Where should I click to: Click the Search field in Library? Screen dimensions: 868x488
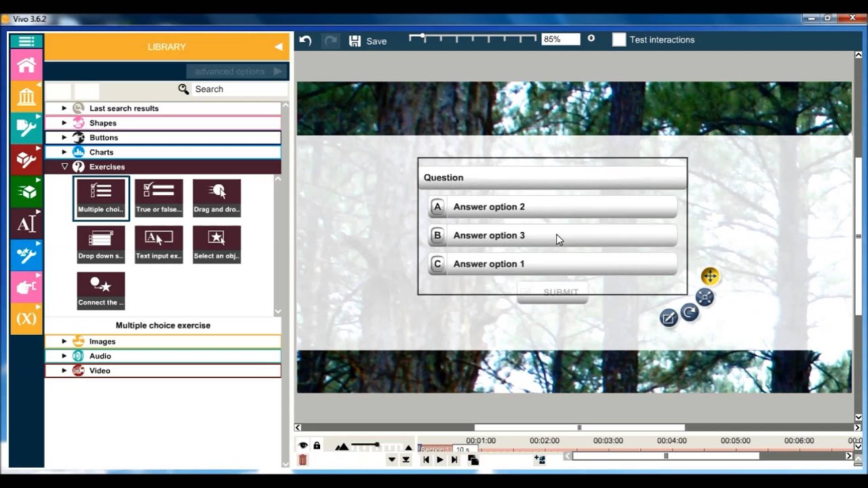click(239, 89)
